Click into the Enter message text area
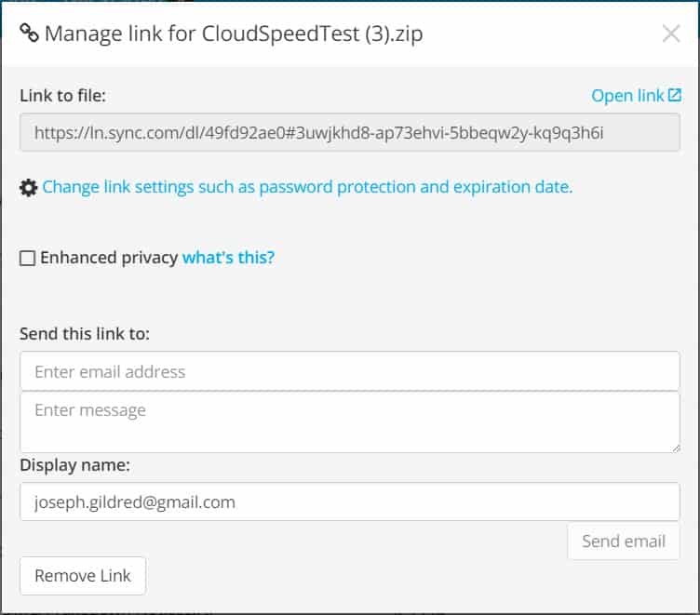The width and height of the screenshot is (700, 615). click(x=350, y=422)
